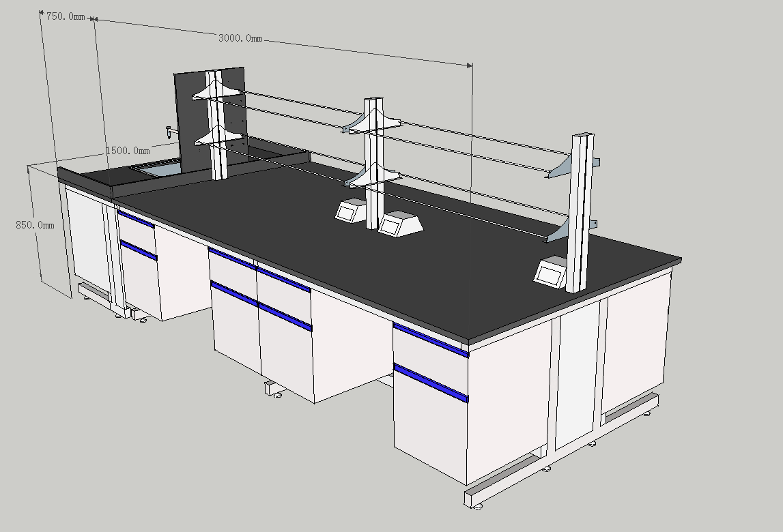
Task: Click the 1500.0mm dimension label
Action: (x=127, y=150)
